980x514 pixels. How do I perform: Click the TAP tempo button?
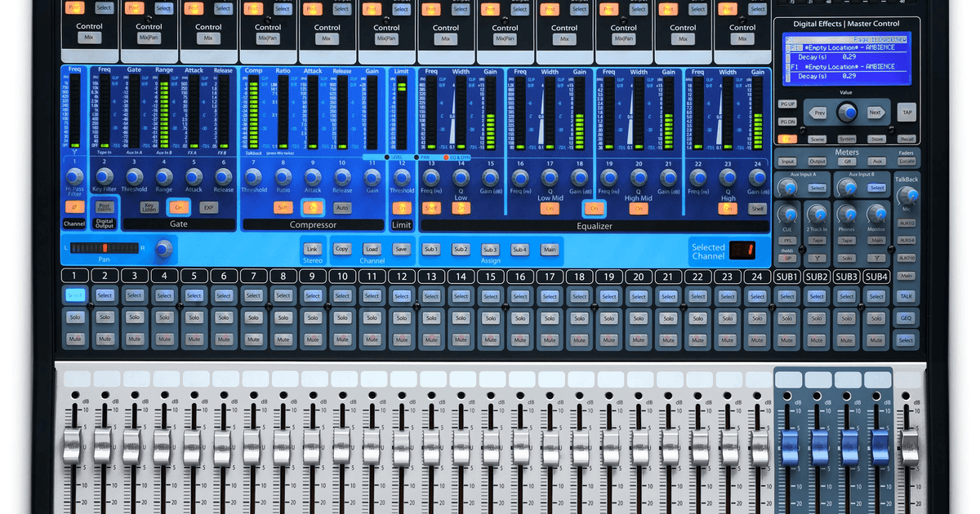tap(906, 113)
